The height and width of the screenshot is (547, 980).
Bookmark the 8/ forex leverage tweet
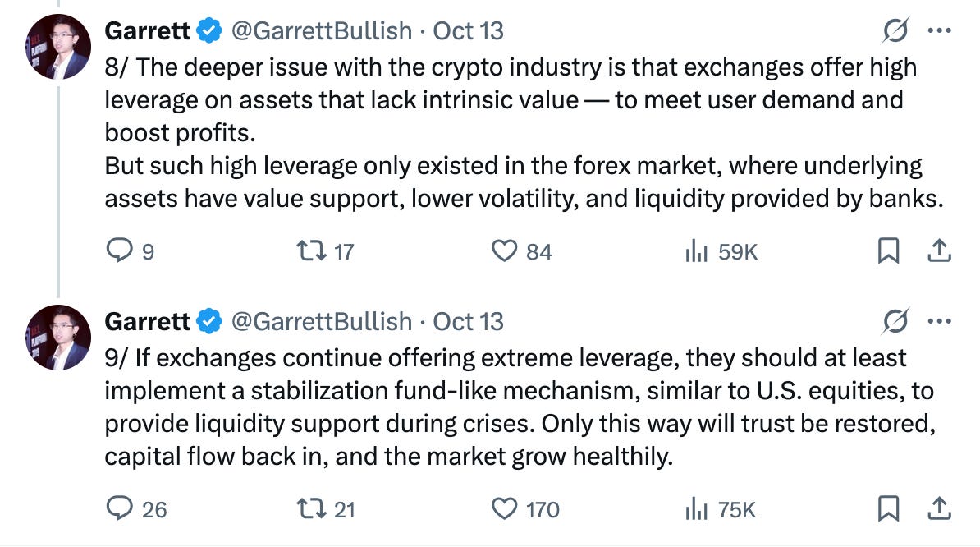(888, 251)
